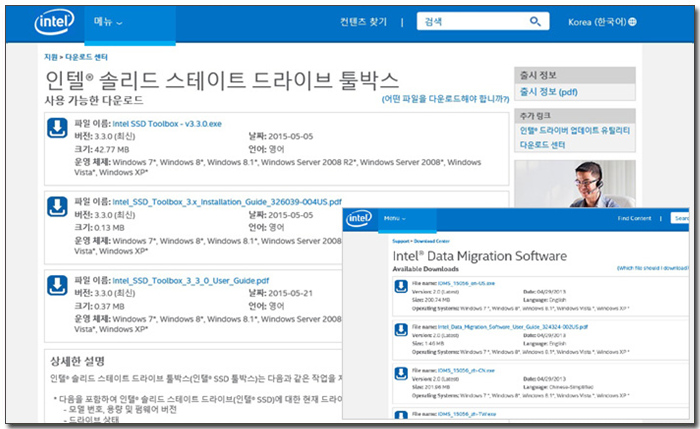Open IDMS_15056_en-US.exe file link
This screenshot has width=700, height=429.
(x=466, y=283)
